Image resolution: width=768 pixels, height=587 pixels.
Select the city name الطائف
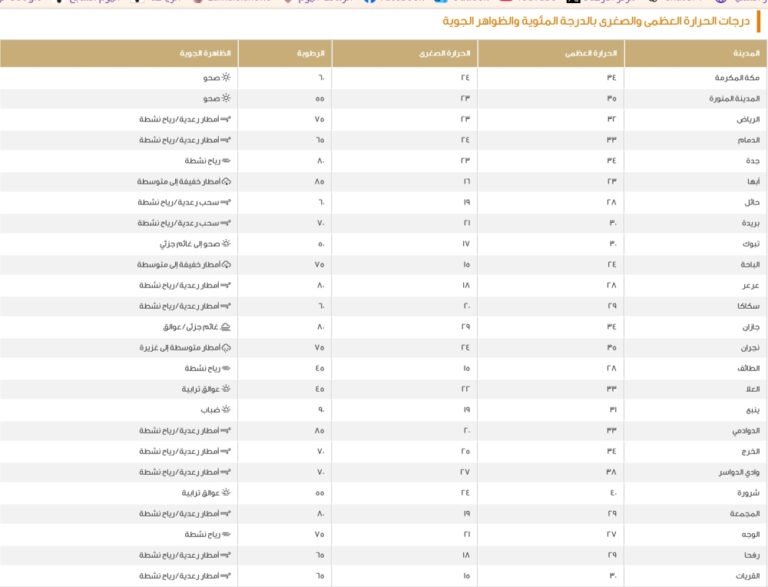(x=749, y=368)
